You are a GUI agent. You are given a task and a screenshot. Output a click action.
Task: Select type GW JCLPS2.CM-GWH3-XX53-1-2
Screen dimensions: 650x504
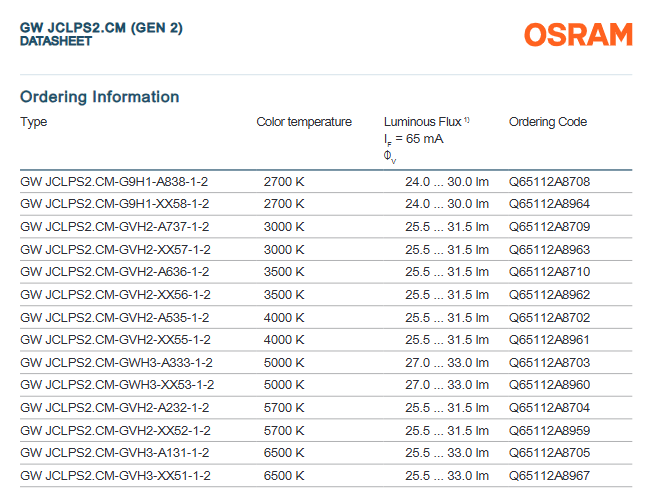pos(117,385)
